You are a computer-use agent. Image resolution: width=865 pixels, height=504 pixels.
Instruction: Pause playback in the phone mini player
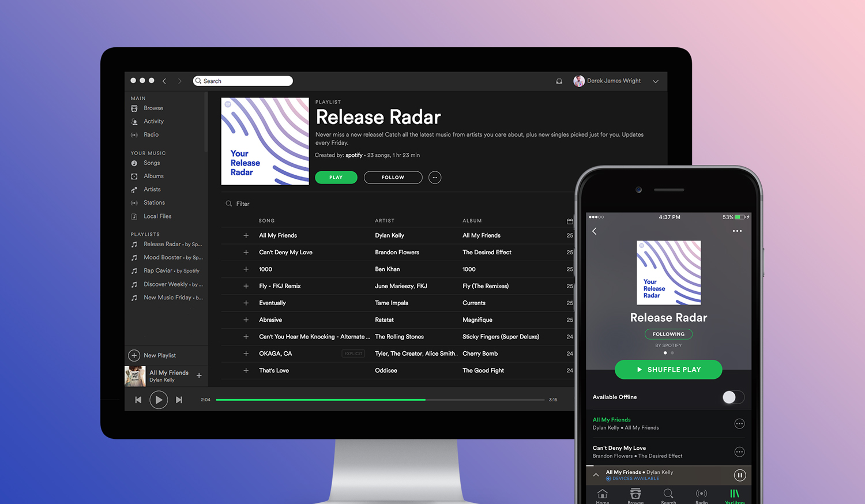[740, 475]
